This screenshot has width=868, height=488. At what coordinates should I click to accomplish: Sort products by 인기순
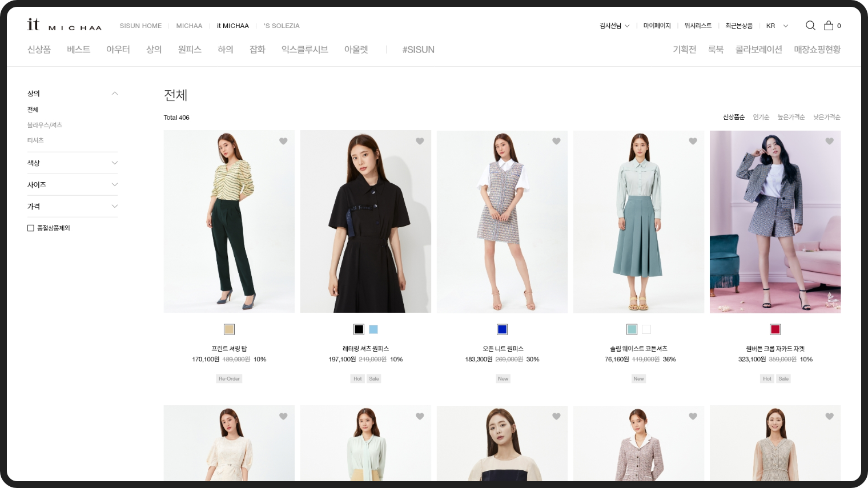[x=761, y=117]
